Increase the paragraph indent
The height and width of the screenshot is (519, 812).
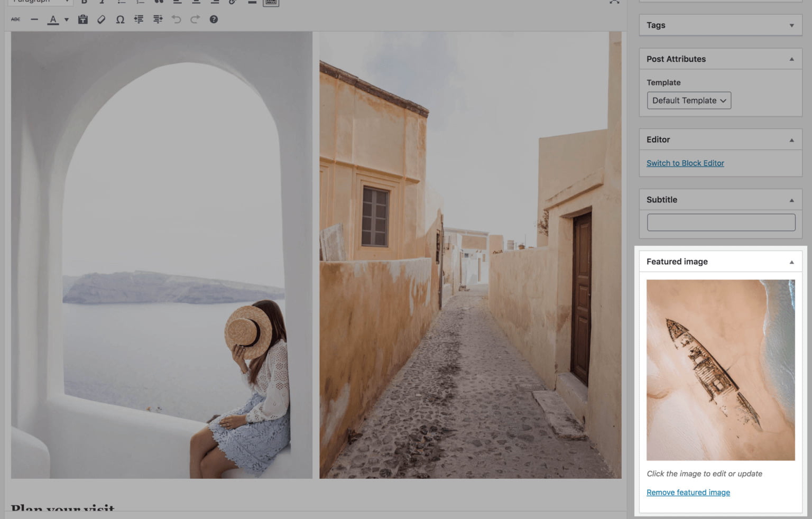coord(158,20)
